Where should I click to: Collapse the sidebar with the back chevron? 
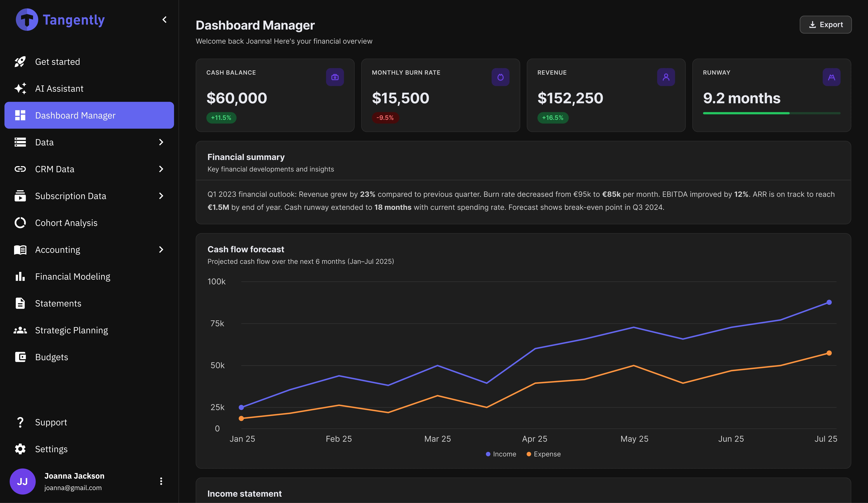pos(165,20)
